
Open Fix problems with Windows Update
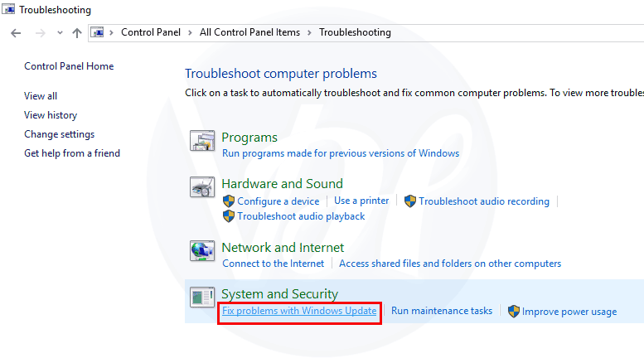[x=299, y=312]
